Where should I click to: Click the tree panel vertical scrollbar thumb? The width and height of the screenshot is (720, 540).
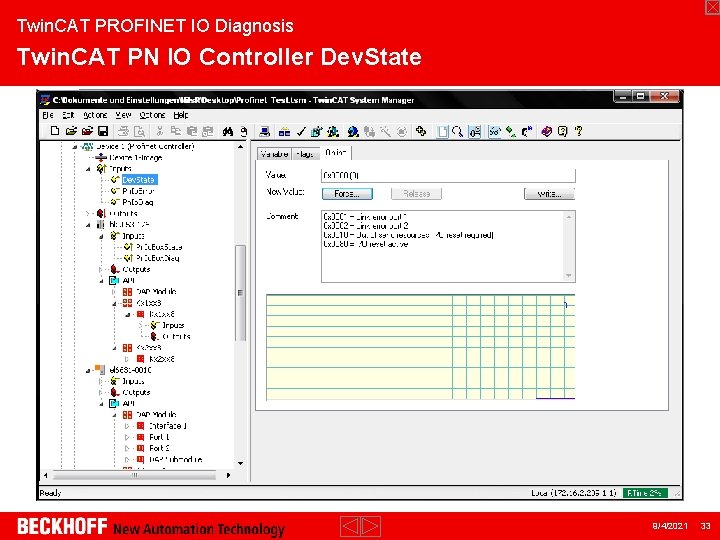tap(240, 293)
